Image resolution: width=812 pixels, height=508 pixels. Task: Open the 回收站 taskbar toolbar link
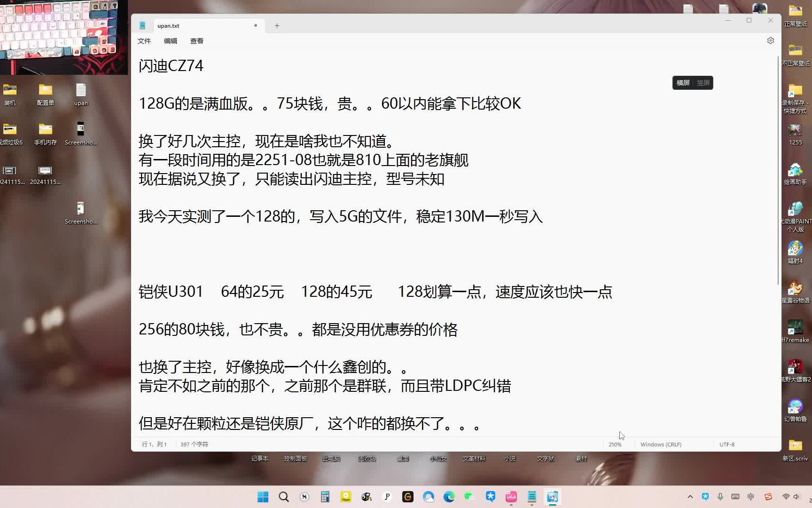(x=367, y=459)
